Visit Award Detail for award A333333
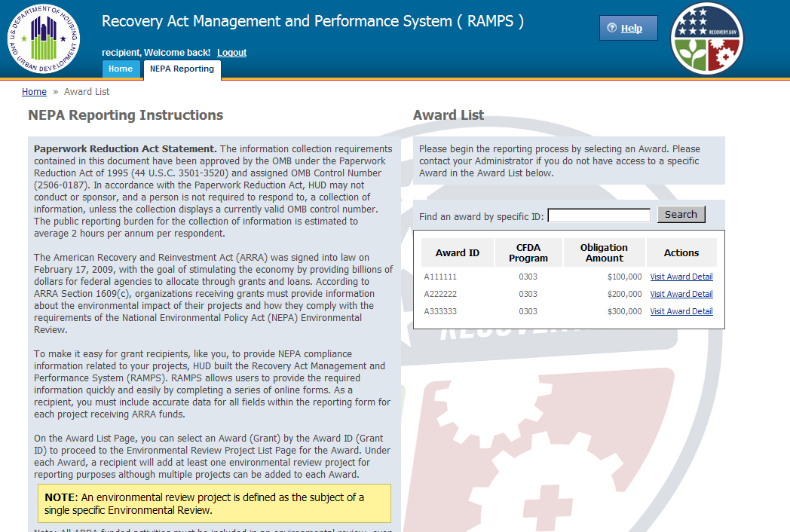This screenshot has width=790, height=532. coord(681,311)
